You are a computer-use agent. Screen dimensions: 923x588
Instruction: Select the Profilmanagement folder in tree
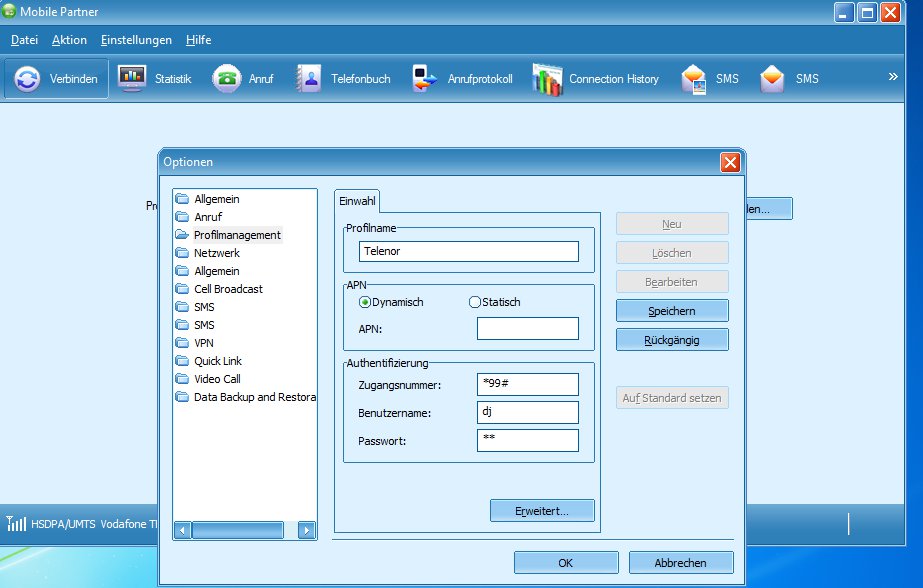[182, 235]
